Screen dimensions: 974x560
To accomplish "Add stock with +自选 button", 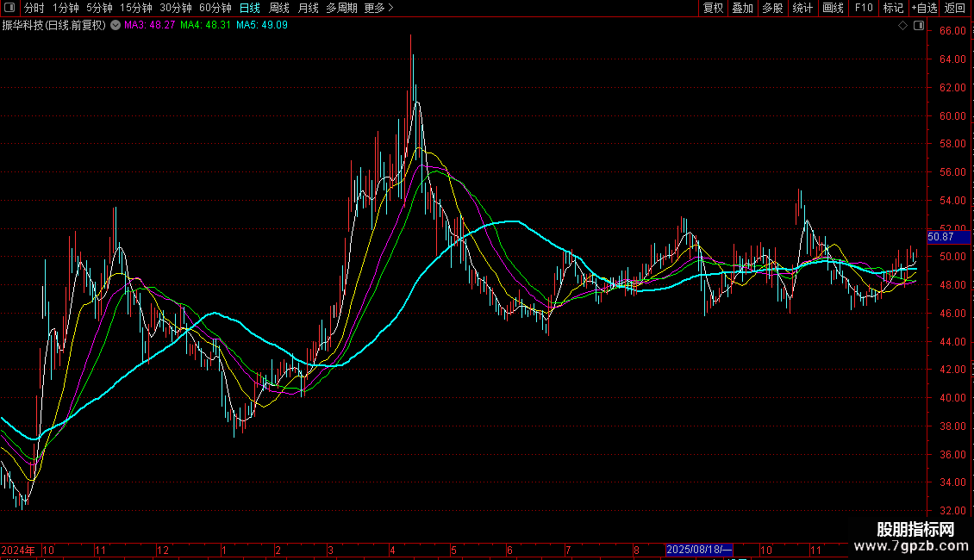I will (924, 8).
